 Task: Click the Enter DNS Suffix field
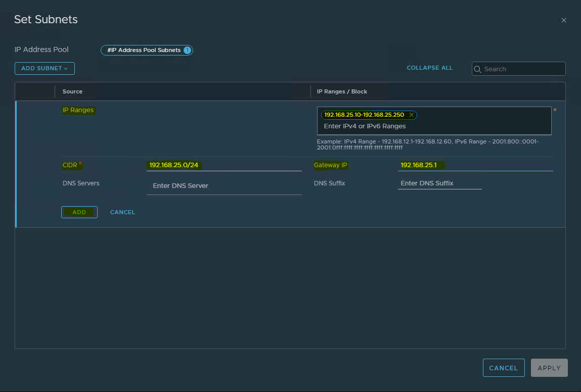click(x=440, y=183)
